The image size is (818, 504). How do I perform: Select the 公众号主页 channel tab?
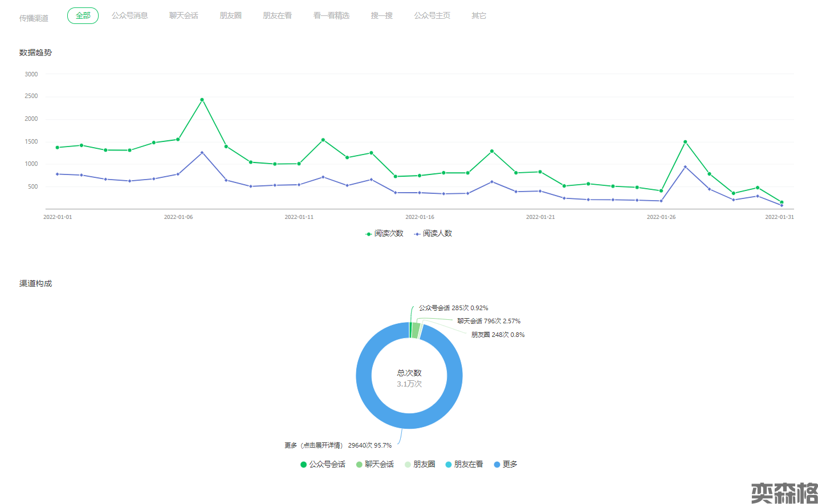432,16
